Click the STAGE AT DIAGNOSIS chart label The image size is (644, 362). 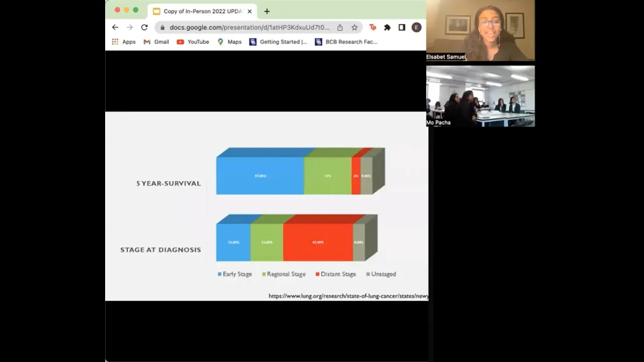pos(160,250)
